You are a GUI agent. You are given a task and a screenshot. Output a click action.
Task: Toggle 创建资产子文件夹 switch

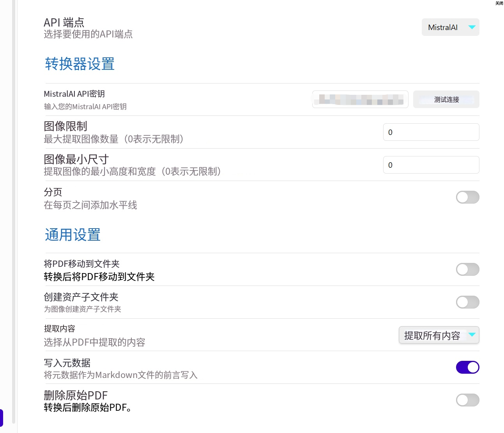coord(468,302)
